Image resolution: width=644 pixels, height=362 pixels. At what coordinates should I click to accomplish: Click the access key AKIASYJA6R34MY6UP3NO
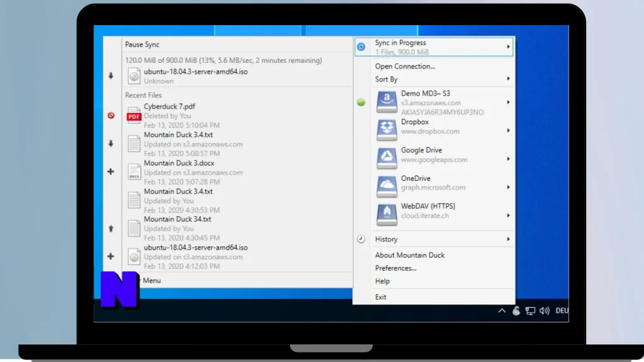click(x=442, y=112)
